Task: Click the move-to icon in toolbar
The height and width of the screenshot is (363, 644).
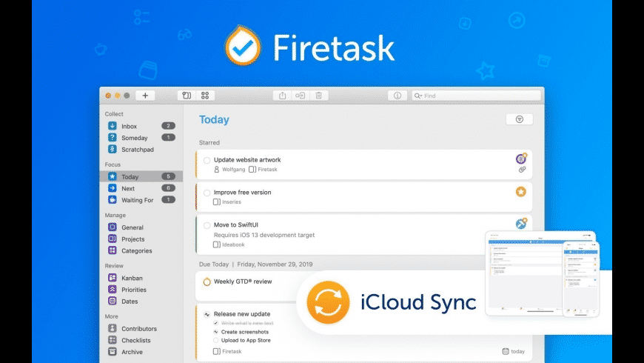Action: click(x=301, y=96)
